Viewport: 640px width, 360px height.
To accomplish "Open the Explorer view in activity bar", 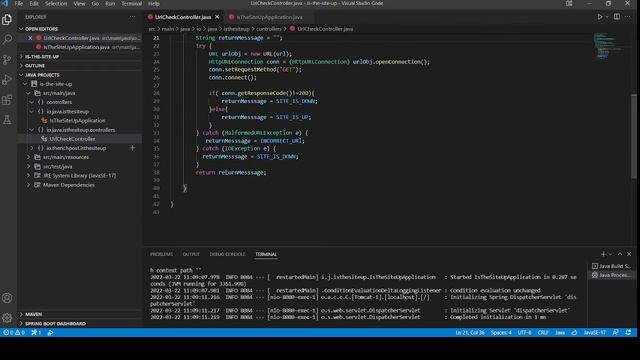I will 7,20.
